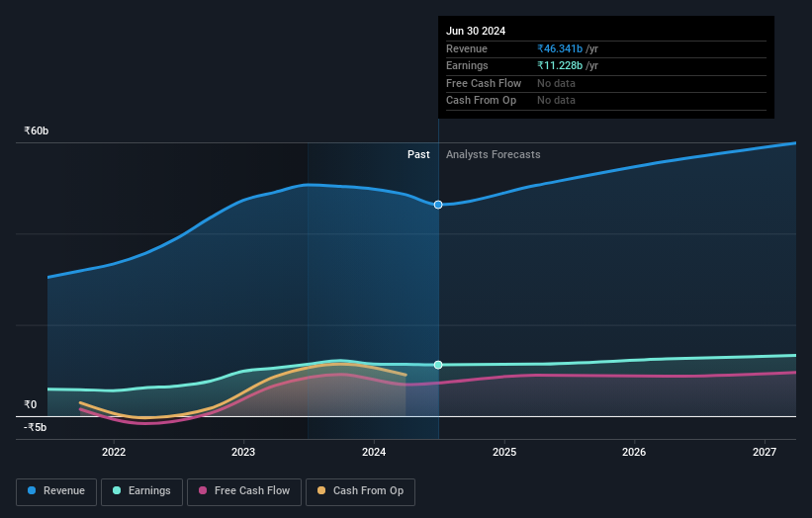Viewport: 812px width, 518px height.
Task: Toggle the Earnings legend series
Action: (141, 491)
